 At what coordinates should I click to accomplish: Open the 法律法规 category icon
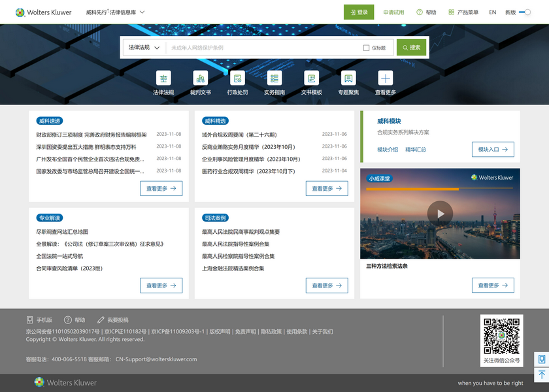pyautogui.click(x=163, y=78)
